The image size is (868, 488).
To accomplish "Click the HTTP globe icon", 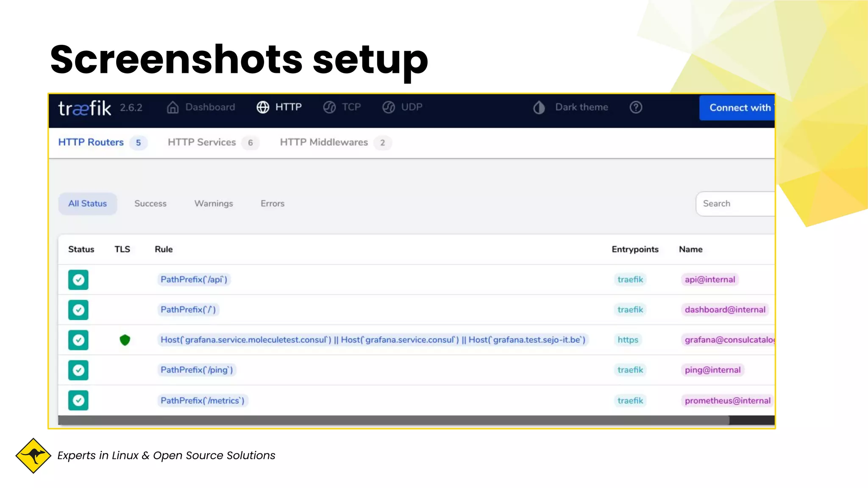I will pos(263,107).
